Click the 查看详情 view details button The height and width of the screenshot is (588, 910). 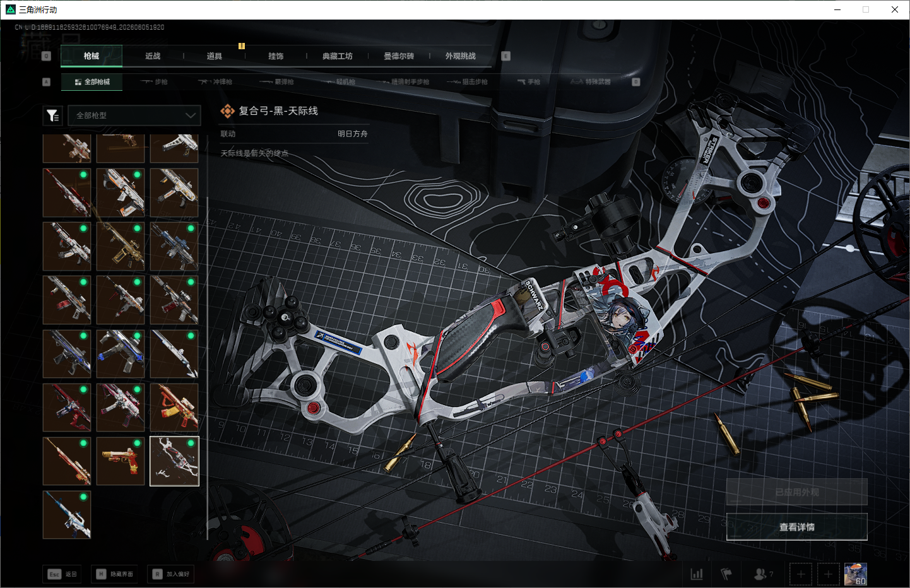point(797,527)
